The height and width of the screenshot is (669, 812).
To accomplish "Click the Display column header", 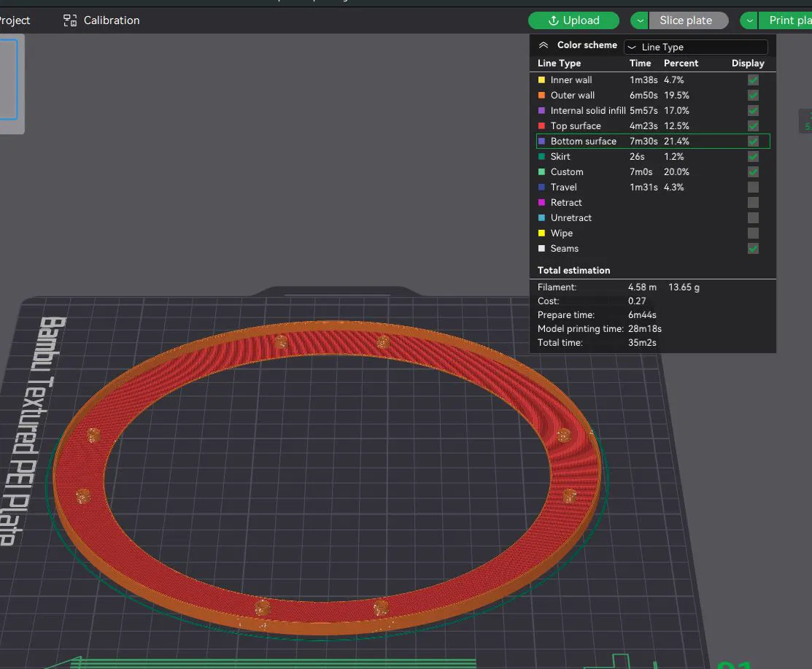I will (x=748, y=63).
